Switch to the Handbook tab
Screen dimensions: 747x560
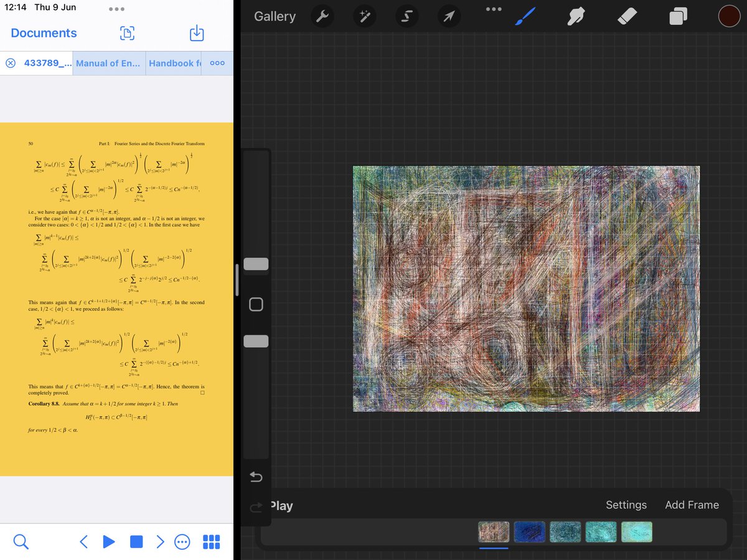click(174, 63)
